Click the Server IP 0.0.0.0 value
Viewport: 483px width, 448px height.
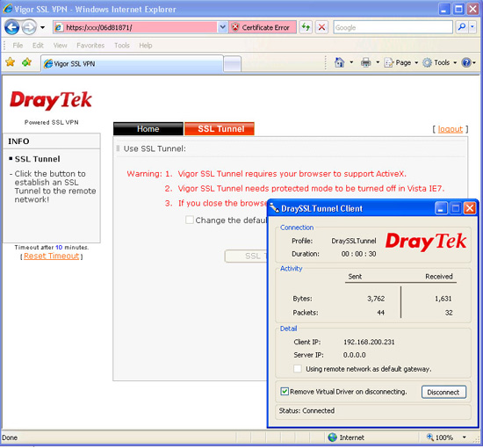354,355
